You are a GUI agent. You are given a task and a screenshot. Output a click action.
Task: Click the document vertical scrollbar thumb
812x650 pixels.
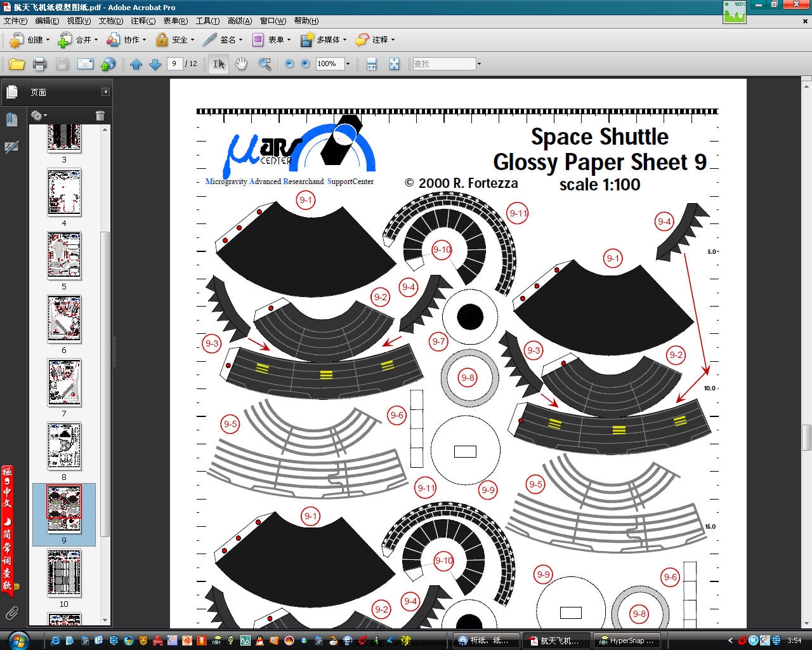(x=807, y=437)
